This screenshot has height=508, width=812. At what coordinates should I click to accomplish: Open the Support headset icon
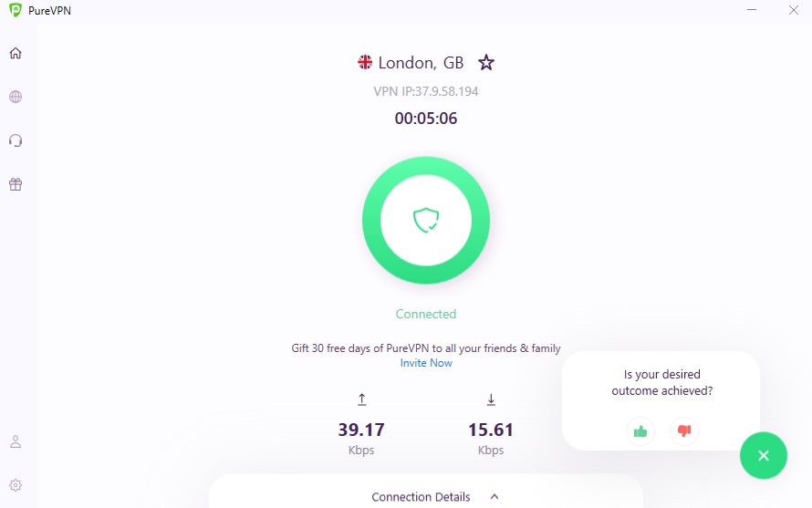tap(16, 140)
